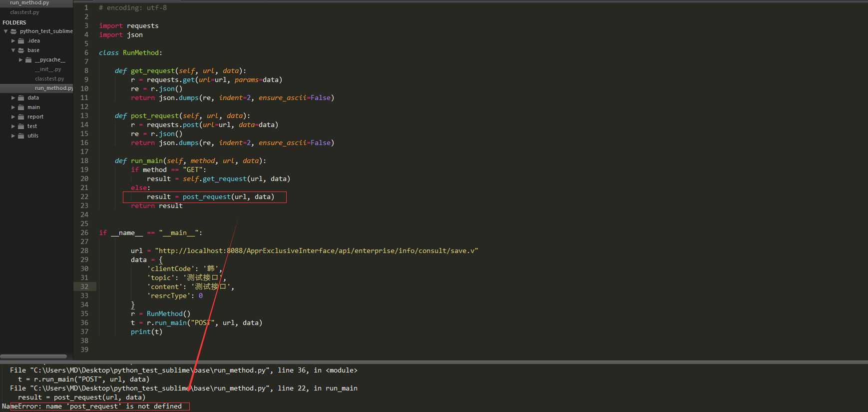Select the __pycache__ folder name
868x412 pixels.
point(50,60)
